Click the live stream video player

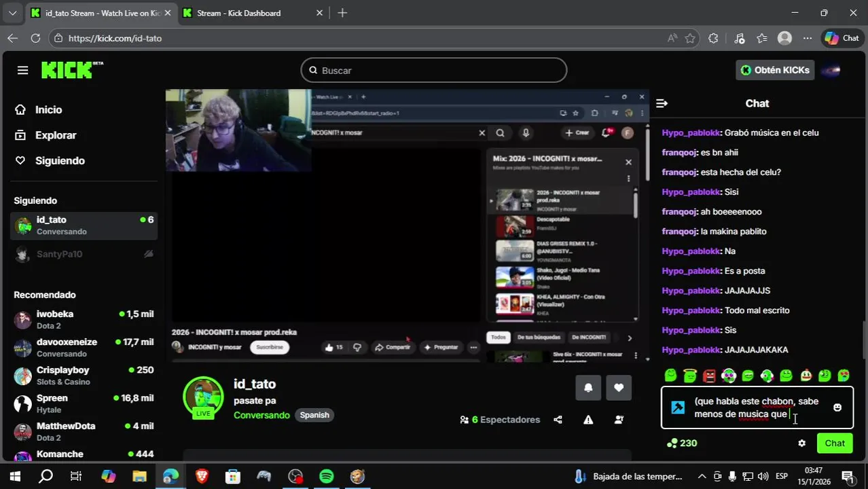coord(408,225)
